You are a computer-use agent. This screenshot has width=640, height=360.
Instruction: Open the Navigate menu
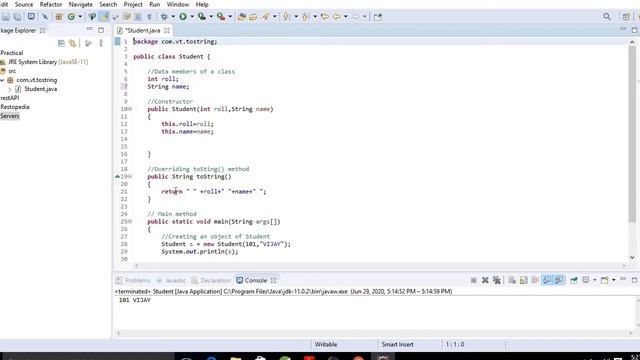click(x=80, y=4)
